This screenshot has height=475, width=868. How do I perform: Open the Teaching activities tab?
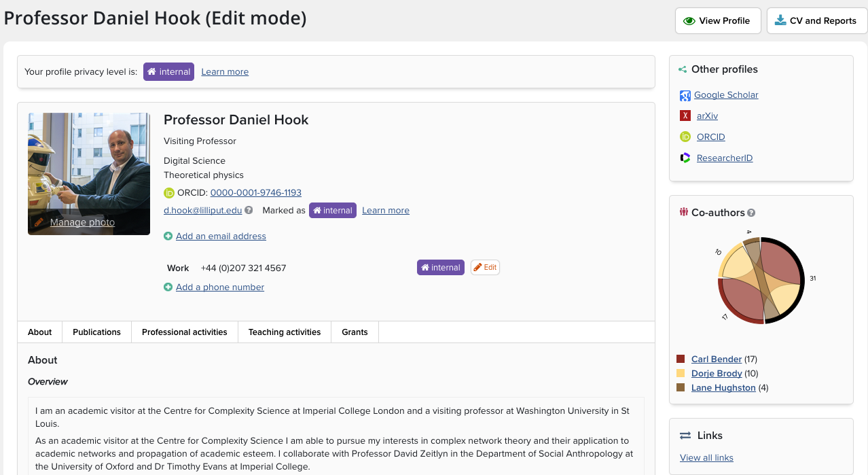pyautogui.click(x=284, y=332)
